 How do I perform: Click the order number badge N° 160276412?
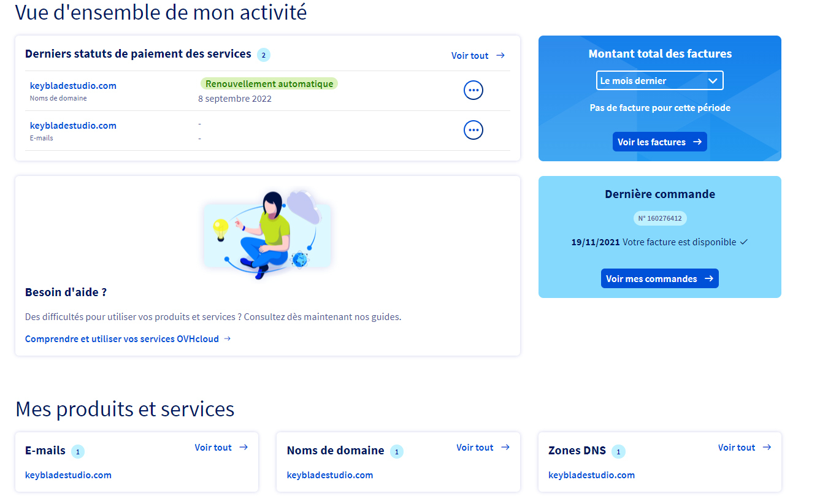(x=660, y=218)
